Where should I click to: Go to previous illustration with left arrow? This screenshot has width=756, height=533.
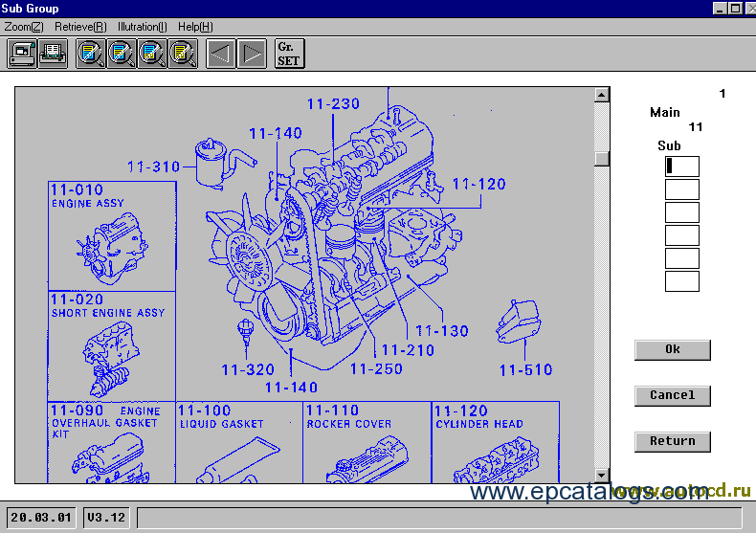220,54
